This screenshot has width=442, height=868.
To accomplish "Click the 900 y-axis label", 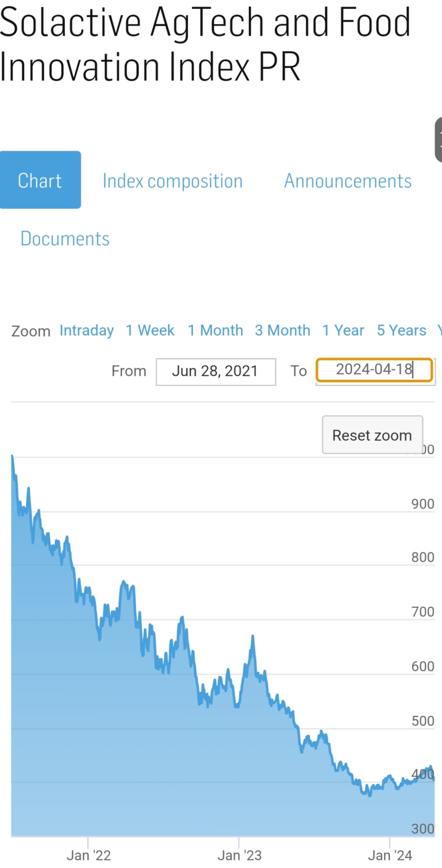I will (423, 504).
